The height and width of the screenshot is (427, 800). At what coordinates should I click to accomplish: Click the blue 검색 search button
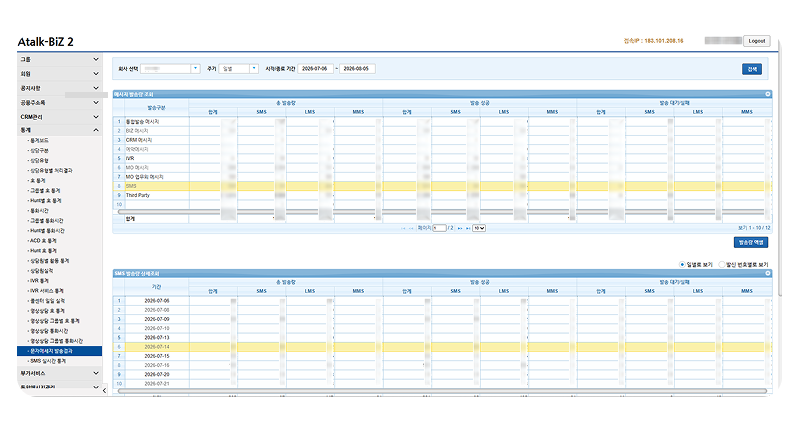point(752,69)
